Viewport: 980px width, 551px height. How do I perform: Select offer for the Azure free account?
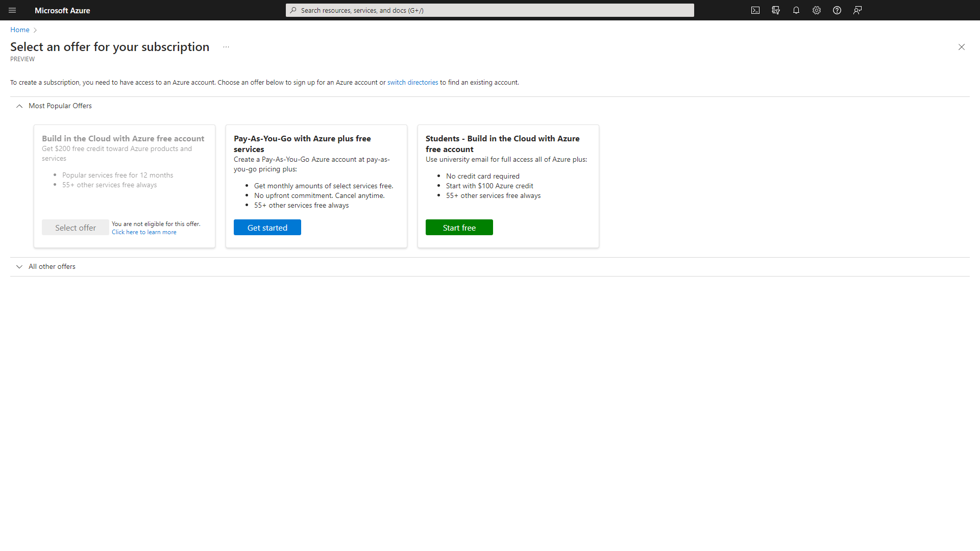(x=75, y=227)
